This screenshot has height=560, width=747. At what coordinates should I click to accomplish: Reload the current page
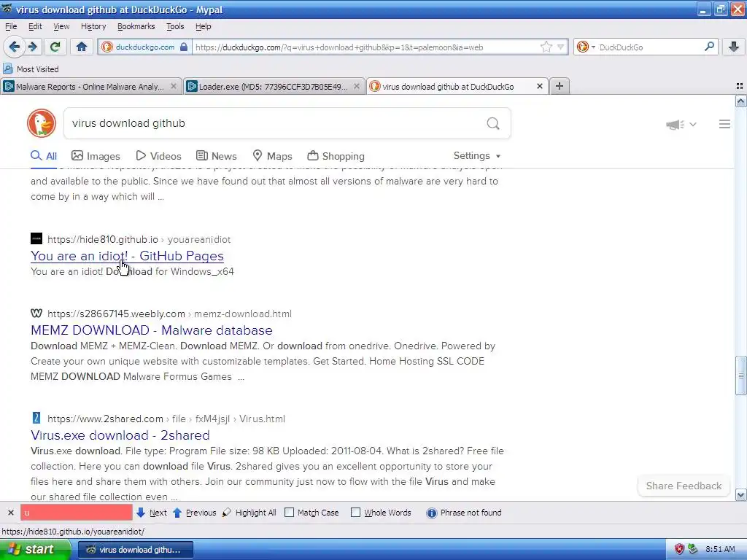point(55,47)
